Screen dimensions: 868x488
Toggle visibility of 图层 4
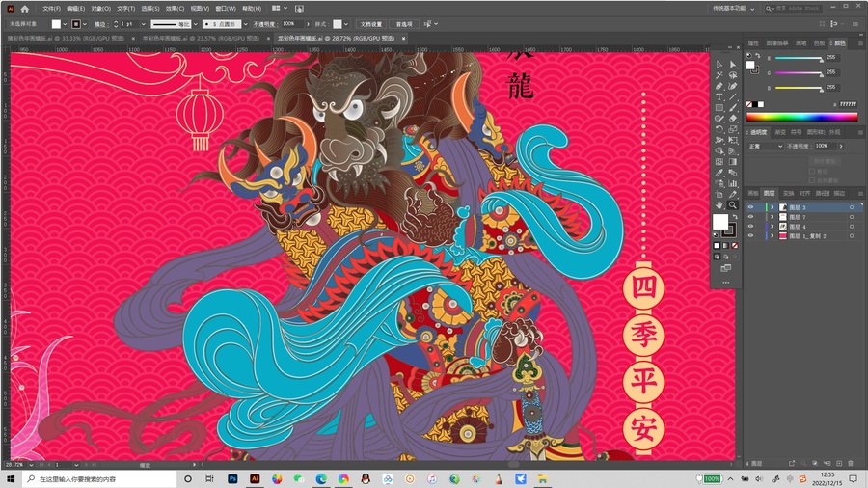[750, 227]
